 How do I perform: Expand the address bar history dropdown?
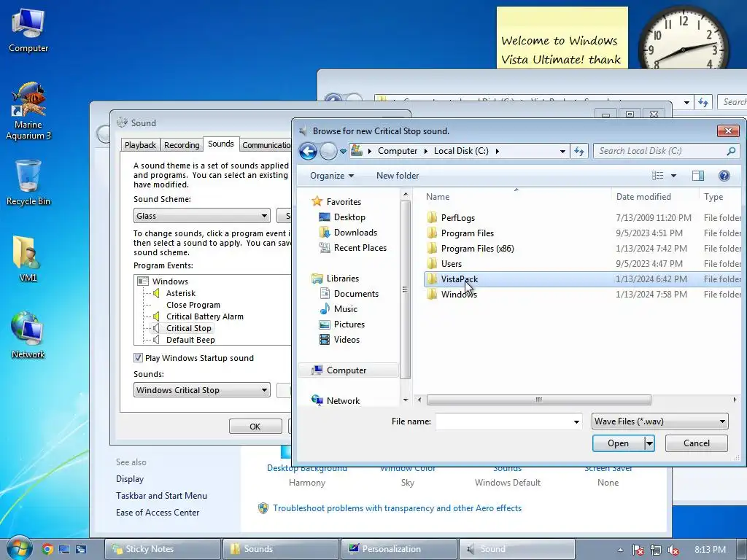point(562,152)
